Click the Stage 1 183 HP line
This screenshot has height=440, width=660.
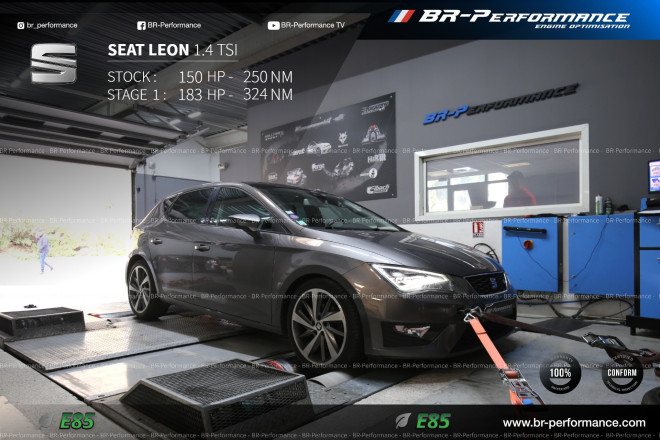point(199,95)
